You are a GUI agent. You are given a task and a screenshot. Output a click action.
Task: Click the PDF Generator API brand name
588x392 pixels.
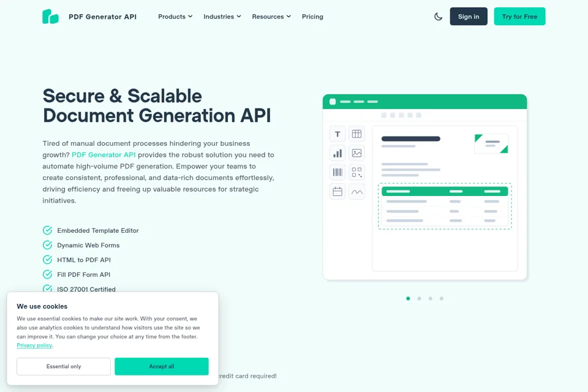coord(102,17)
